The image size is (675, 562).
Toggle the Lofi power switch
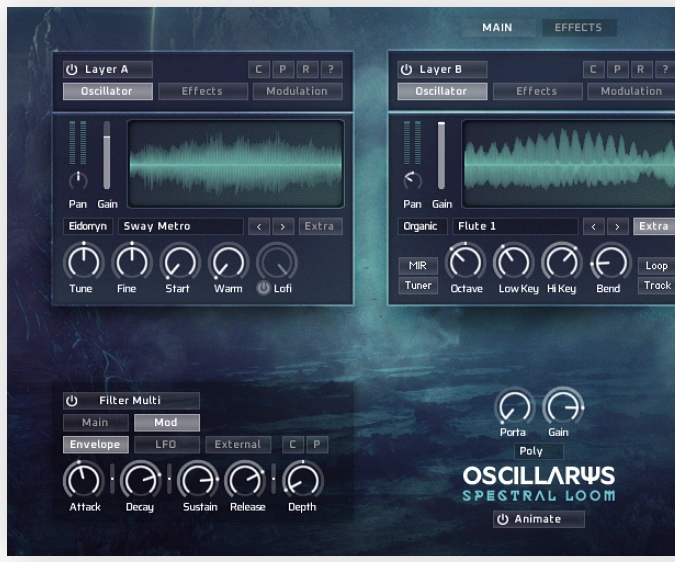coord(264,288)
